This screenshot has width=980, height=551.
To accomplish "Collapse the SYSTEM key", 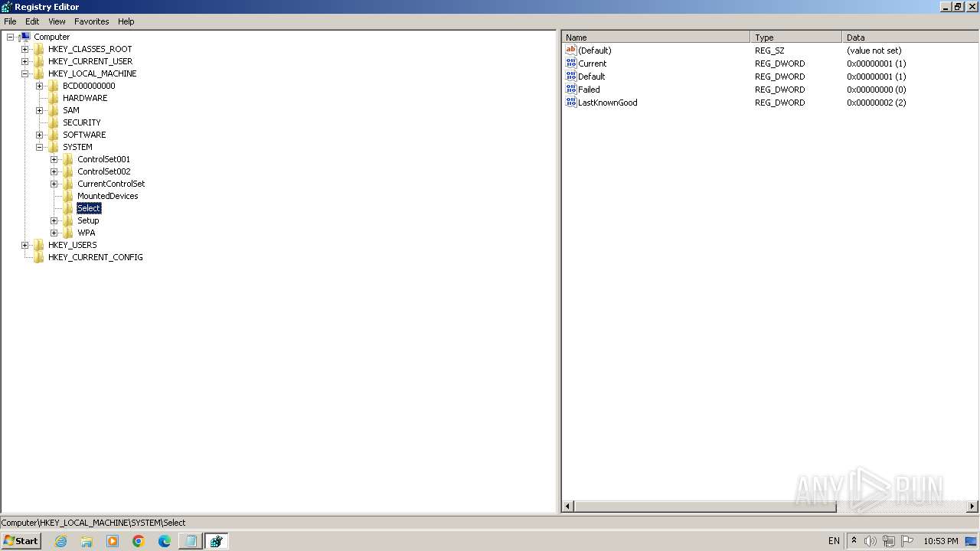I will [40, 147].
